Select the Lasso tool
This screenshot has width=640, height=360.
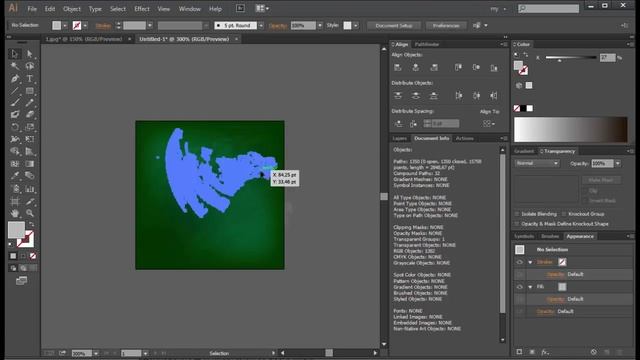point(30,66)
